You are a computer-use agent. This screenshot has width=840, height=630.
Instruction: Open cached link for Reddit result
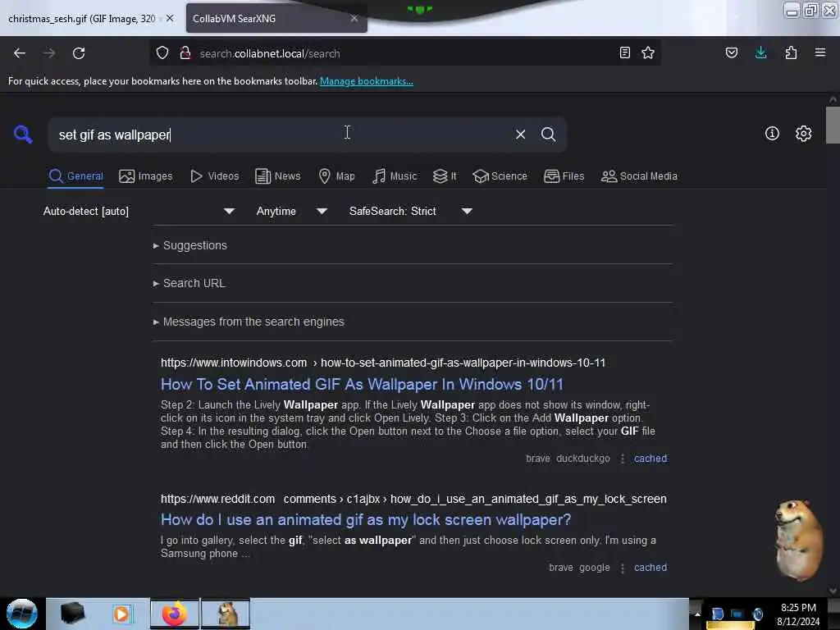(x=651, y=568)
